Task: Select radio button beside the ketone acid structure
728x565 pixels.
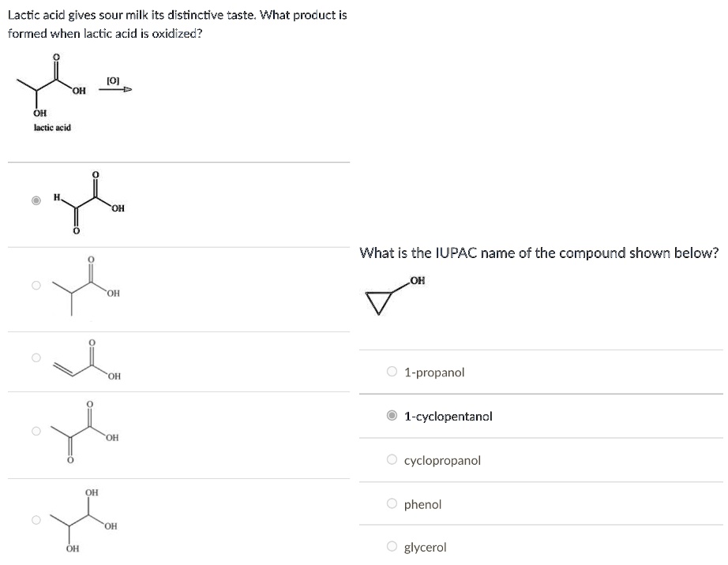Action: [36, 431]
